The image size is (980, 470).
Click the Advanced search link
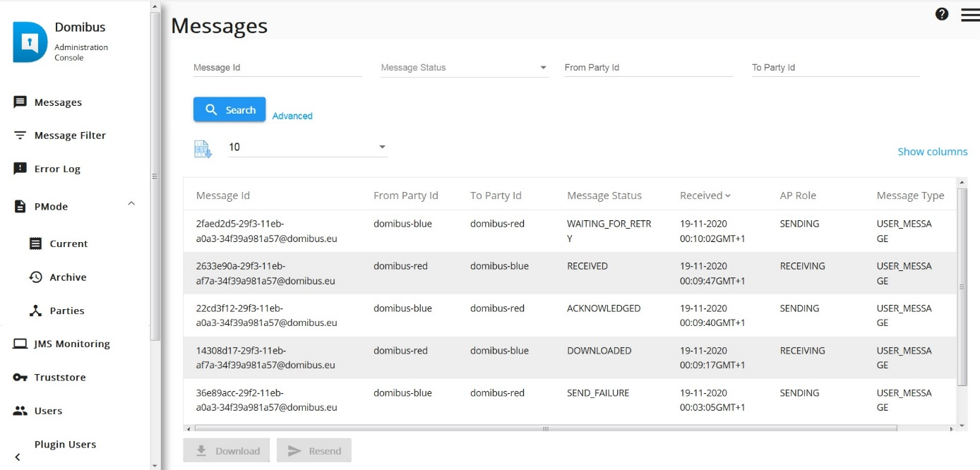[x=292, y=116]
